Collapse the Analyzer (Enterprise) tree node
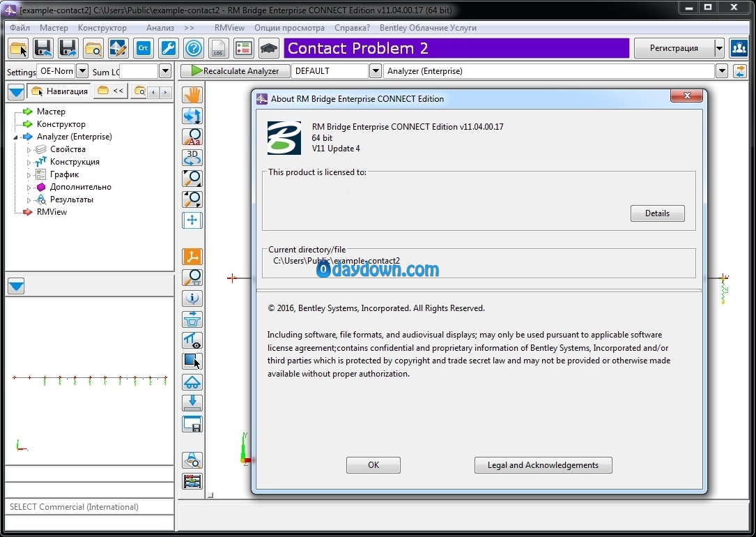 tap(15, 137)
